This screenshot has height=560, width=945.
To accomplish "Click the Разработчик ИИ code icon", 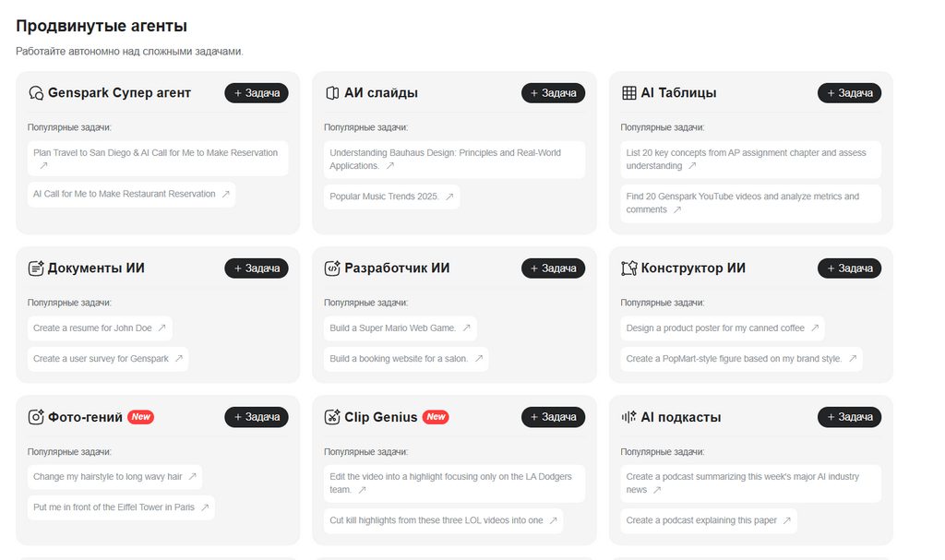I will (332, 268).
